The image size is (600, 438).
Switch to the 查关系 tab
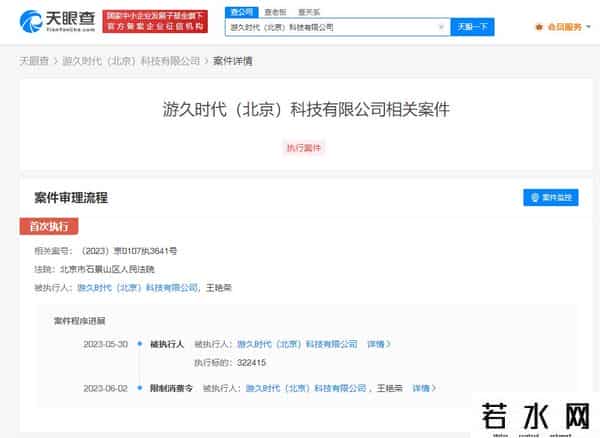309,12
